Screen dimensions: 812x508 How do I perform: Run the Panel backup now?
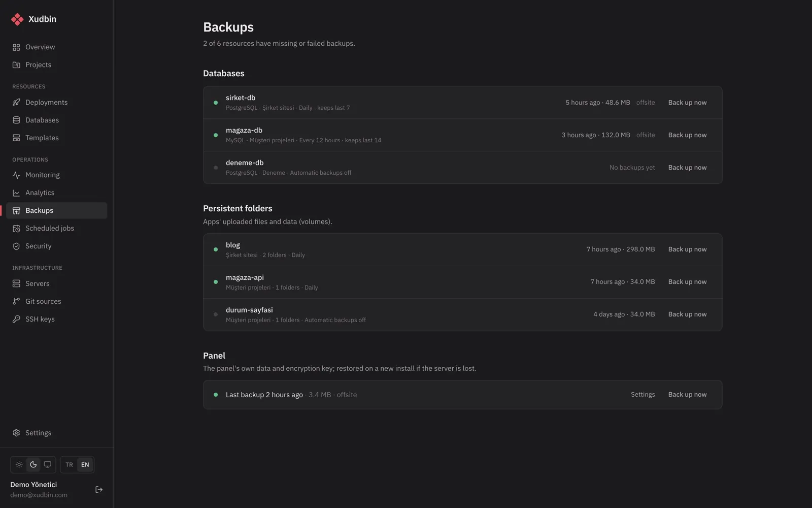(x=687, y=395)
